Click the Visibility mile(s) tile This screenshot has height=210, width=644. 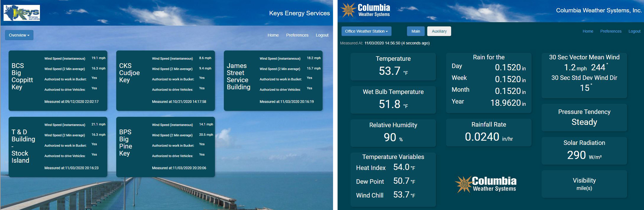click(584, 184)
